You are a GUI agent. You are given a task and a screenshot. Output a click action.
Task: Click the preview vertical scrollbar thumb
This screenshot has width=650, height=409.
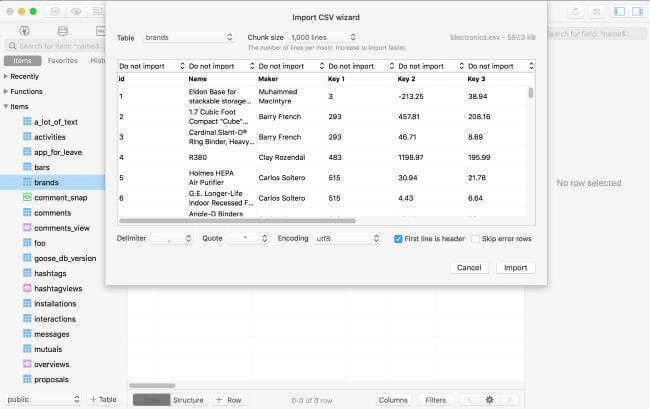click(x=531, y=92)
